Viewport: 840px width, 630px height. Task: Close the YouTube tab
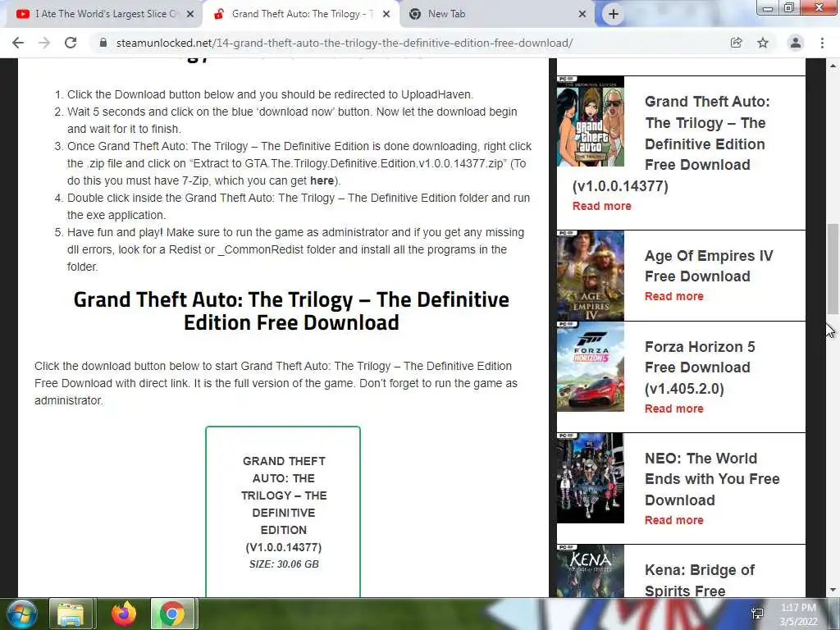pos(190,15)
